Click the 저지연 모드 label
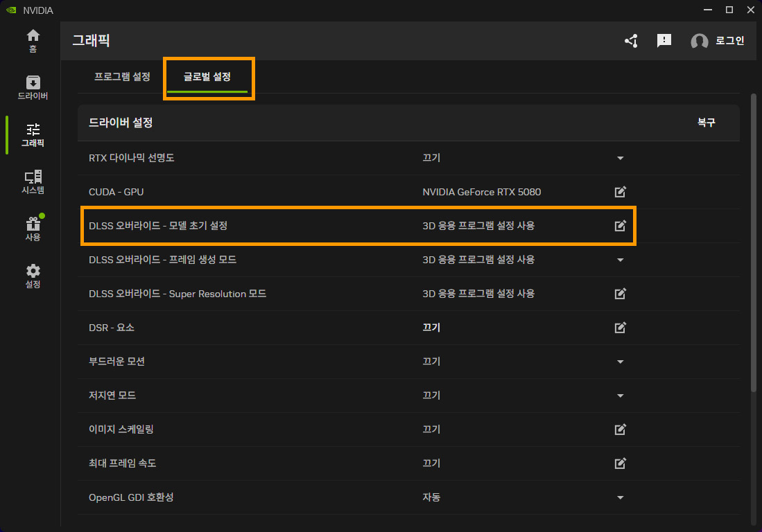The height and width of the screenshot is (532, 762). (112, 396)
